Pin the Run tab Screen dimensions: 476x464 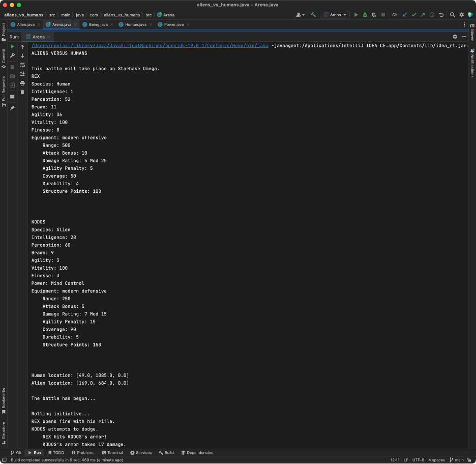(x=11, y=107)
